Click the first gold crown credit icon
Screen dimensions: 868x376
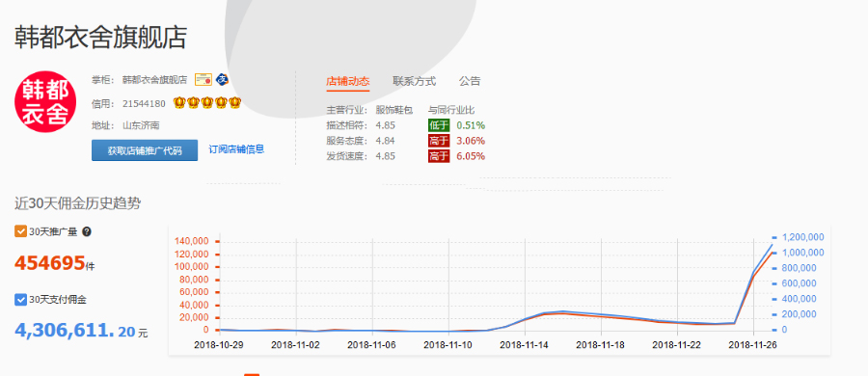pos(178,102)
